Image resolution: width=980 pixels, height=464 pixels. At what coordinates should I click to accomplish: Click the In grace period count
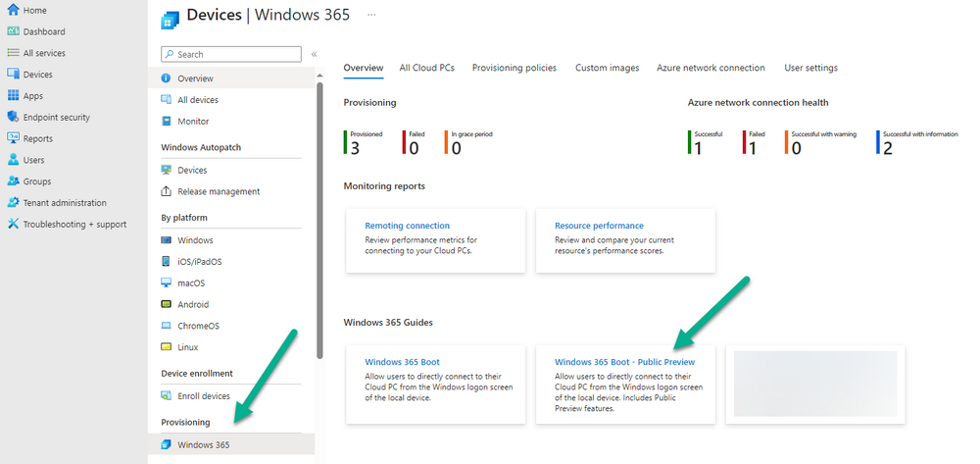pyautogui.click(x=457, y=148)
